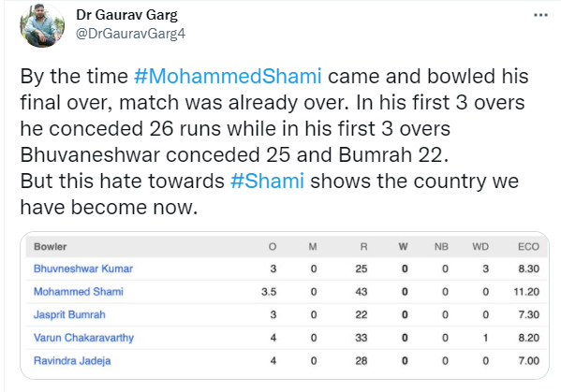Open Jasprit Bumrah player link
561x392 pixels.
click(x=69, y=314)
